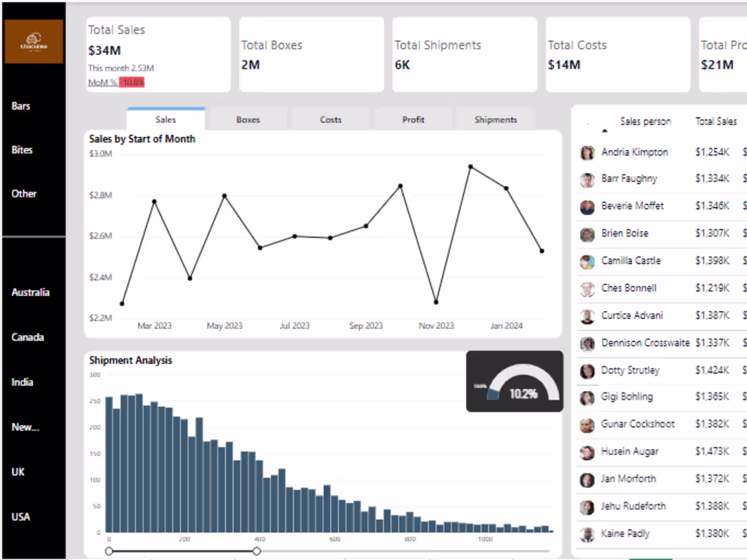The image size is (747, 560).
Task: Select the January 2024 peak on the sales line
Action: pyautogui.click(x=471, y=165)
